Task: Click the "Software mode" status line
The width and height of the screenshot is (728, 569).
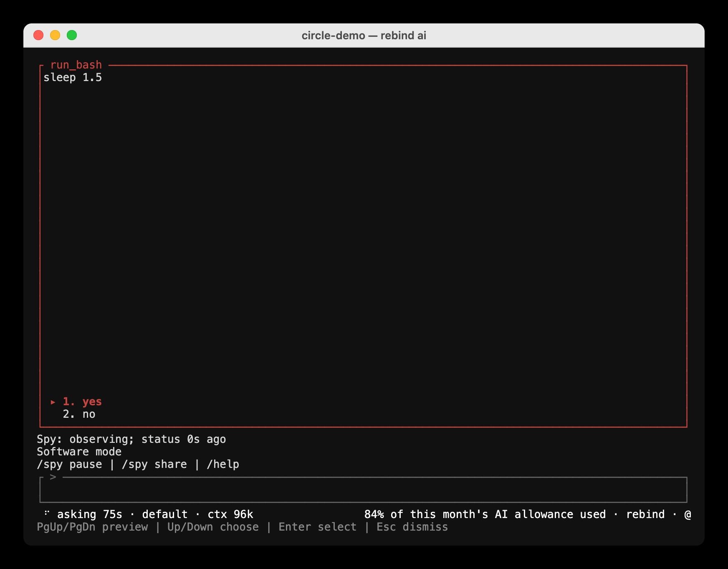Action: (x=79, y=452)
